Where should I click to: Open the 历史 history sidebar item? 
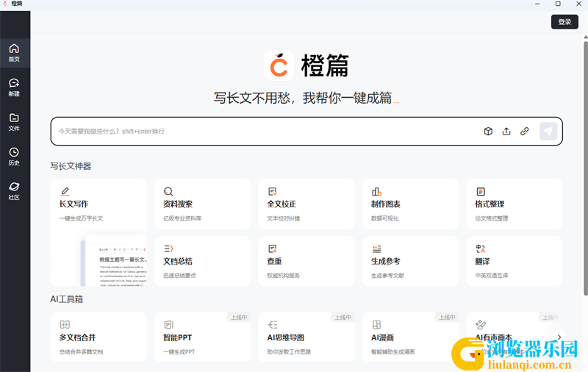coord(14,157)
